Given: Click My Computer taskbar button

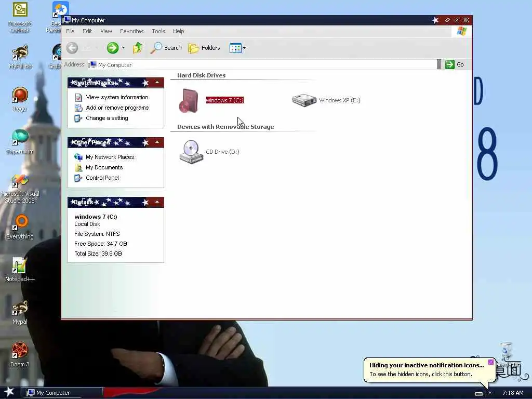Looking at the screenshot, I should tap(61, 393).
